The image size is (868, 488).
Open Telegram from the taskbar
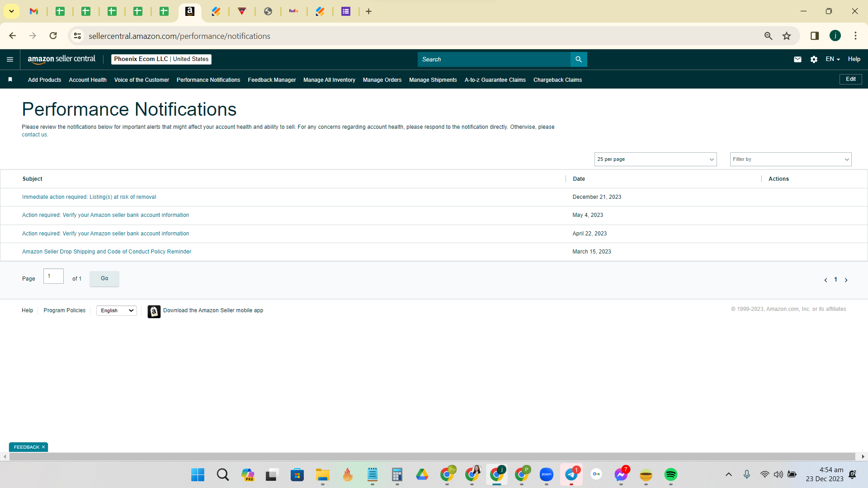click(x=571, y=474)
